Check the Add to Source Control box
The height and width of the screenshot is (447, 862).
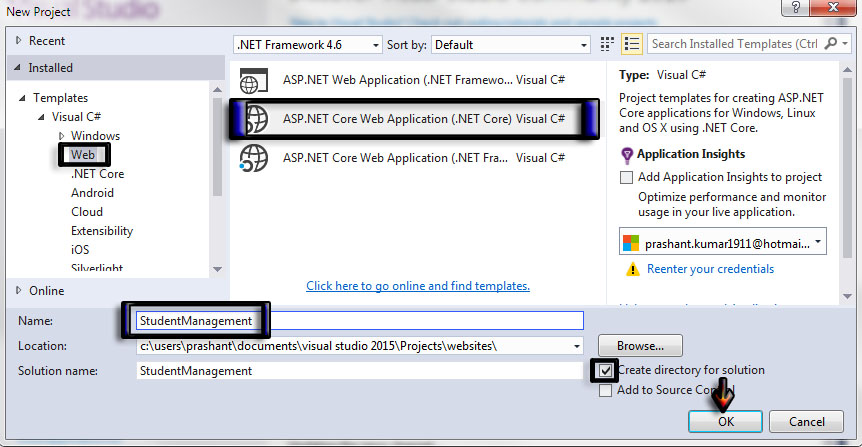(x=605, y=390)
